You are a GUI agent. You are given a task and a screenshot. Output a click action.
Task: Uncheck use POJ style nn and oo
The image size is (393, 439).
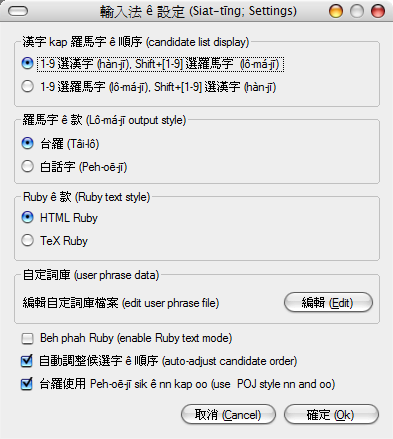(x=27, y=384)
